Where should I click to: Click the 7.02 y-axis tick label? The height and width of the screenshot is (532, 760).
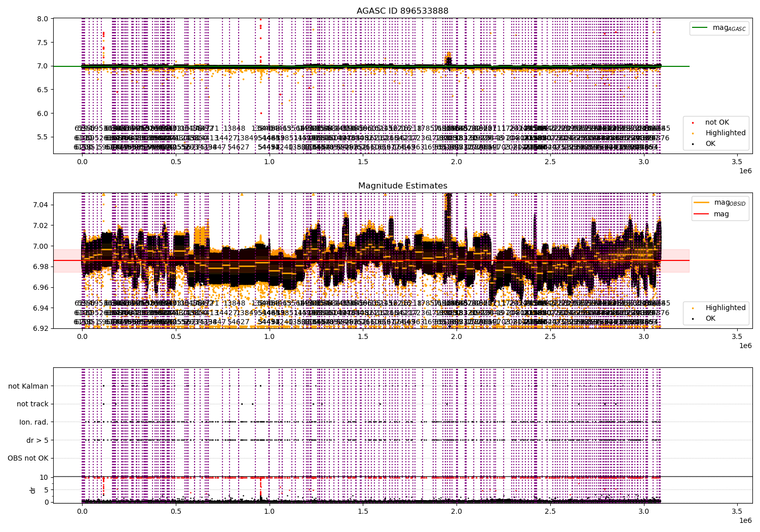point(41,225)
